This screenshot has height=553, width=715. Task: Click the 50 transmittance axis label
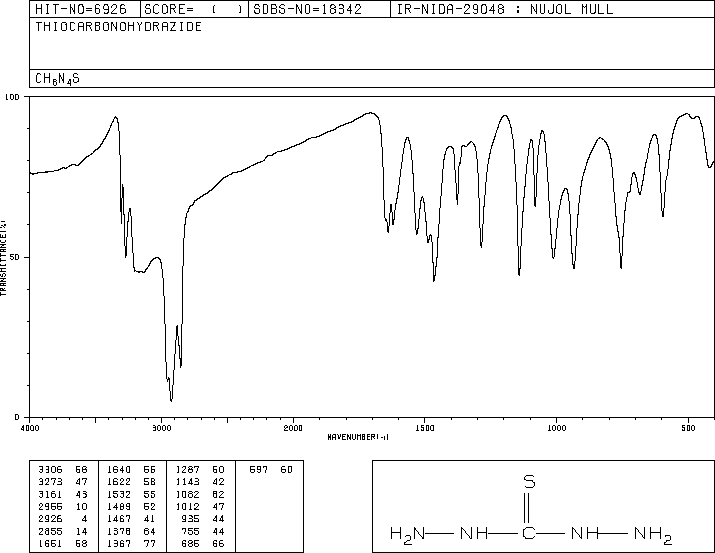pos(15,257)
